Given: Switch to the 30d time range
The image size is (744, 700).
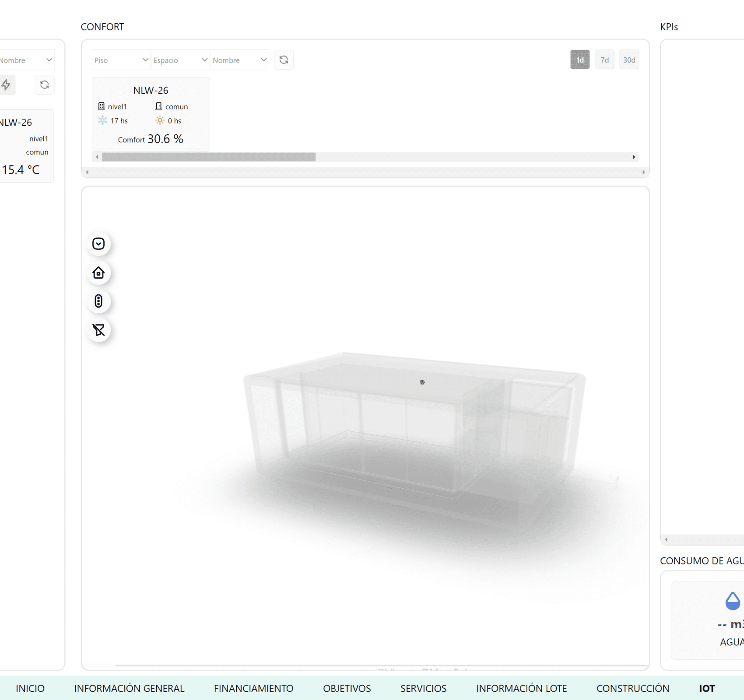Looking at the screenshot, I should point(629,60).
